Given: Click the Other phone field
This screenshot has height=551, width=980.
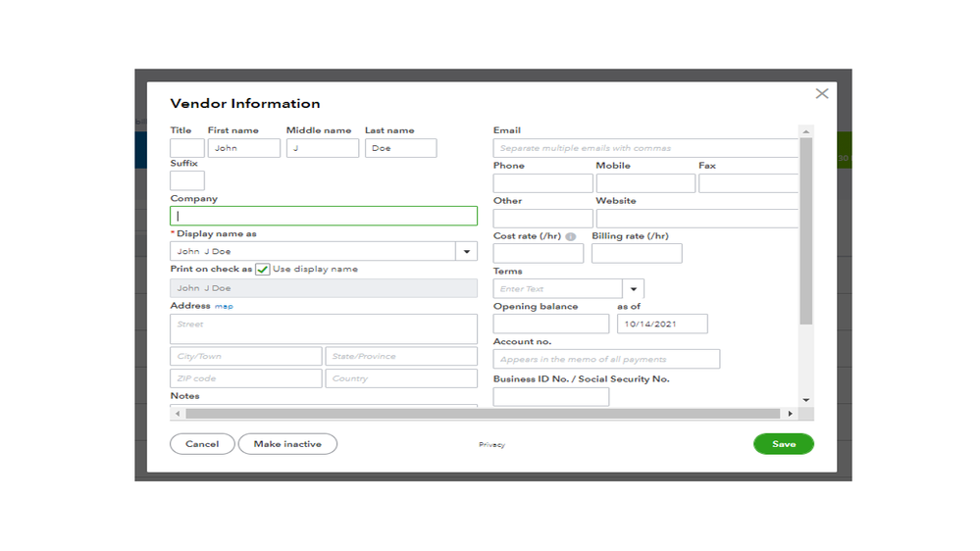Looking at the screenshot, I should click(542, 218).
